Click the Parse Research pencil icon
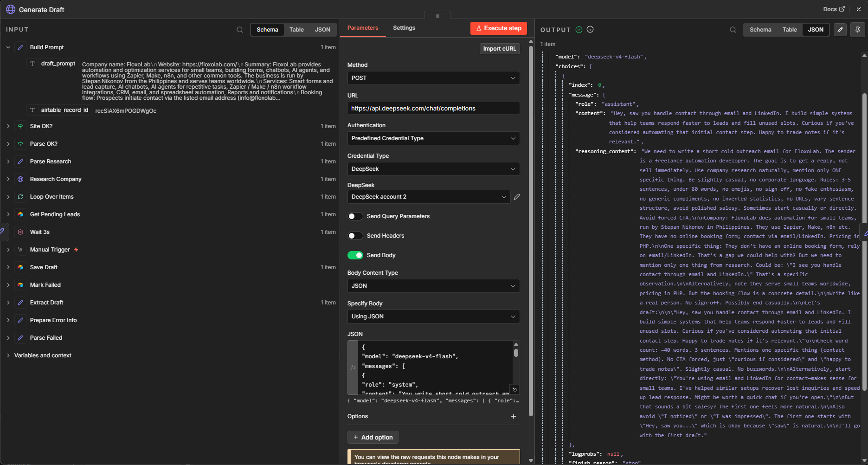Viewport: 868px width, 465px height. pos(20,161)
